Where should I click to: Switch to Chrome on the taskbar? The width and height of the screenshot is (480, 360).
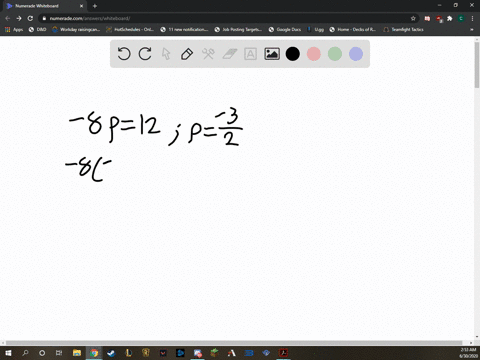94,353
